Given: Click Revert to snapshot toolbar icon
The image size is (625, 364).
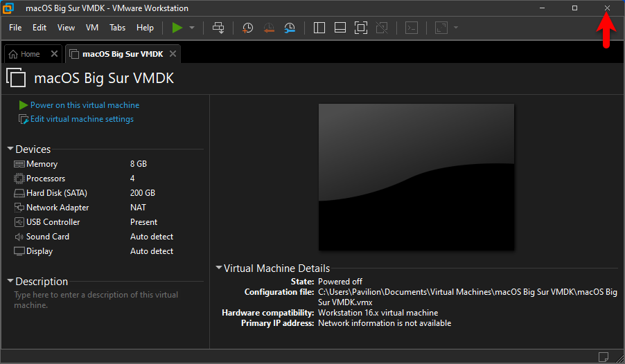Looking at the screenshot, I should click(x=269, y=28).
